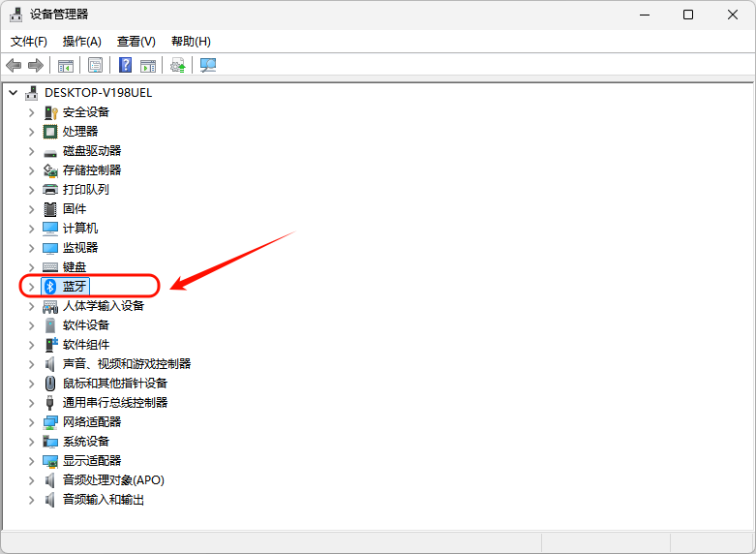
Task: Click the blue Help question-mark icon
Action: (x=125, y=65)
